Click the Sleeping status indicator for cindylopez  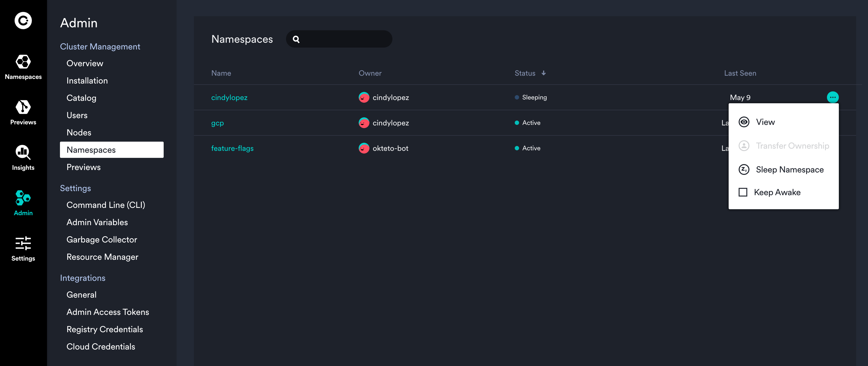coord(517,97)
